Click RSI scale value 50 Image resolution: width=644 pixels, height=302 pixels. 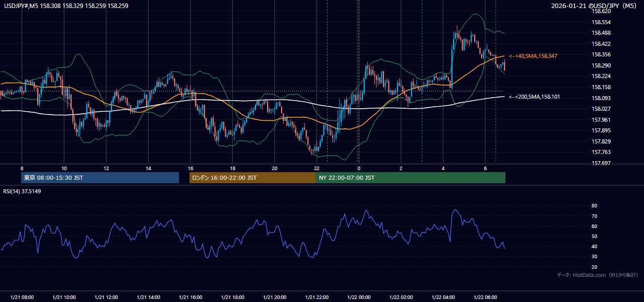(594, 236)
